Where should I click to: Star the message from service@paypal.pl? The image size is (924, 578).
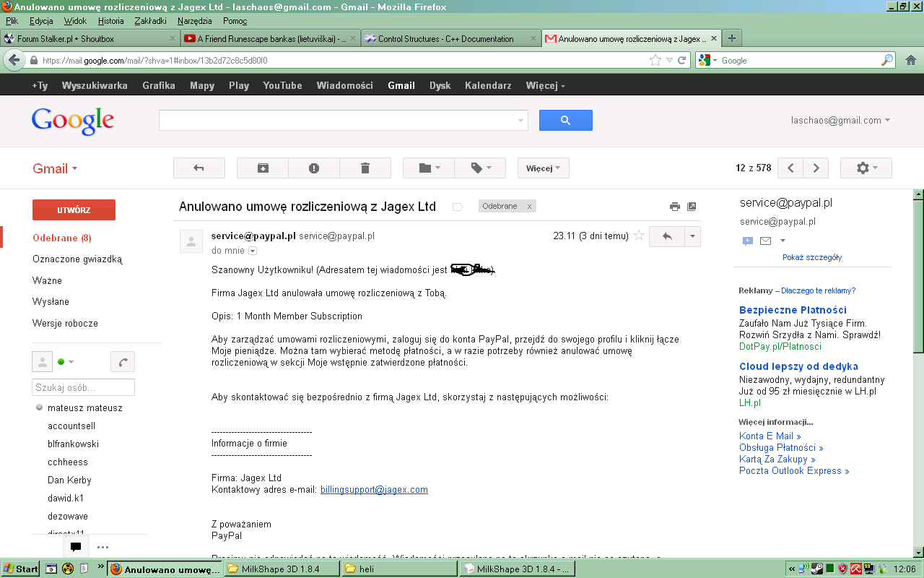(x=638, y=236)
